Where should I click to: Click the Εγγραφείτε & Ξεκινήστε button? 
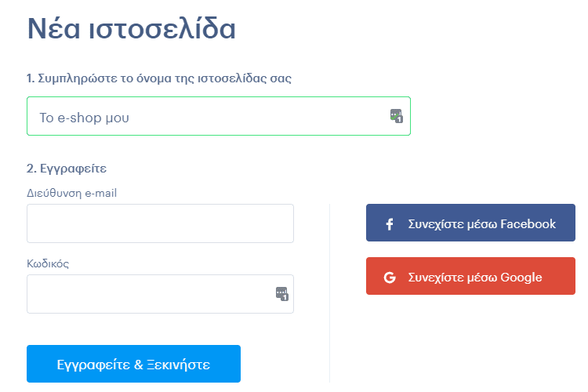(133, 364)
